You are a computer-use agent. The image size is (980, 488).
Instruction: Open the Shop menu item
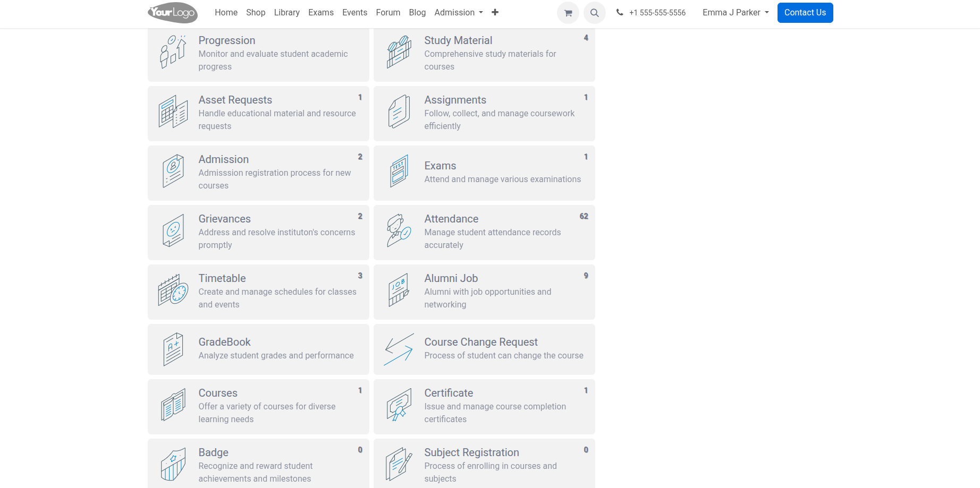[256, 12]
